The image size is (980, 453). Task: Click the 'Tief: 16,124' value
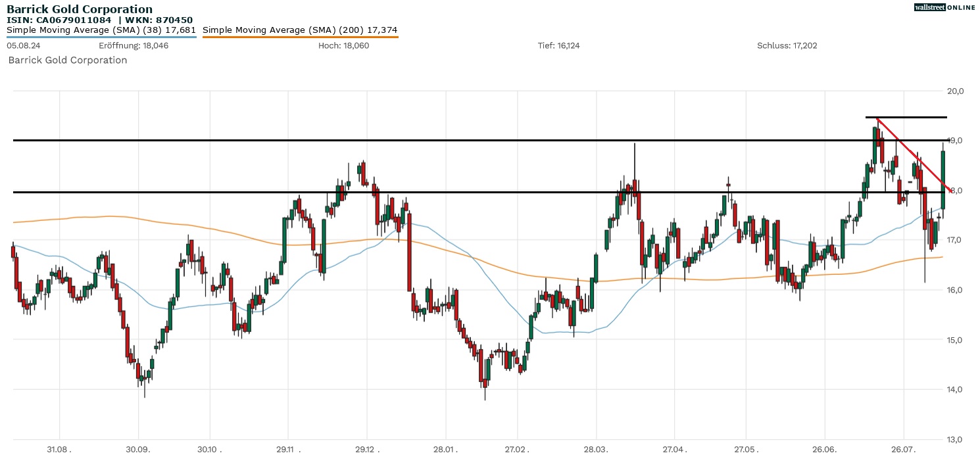[558, 45]
